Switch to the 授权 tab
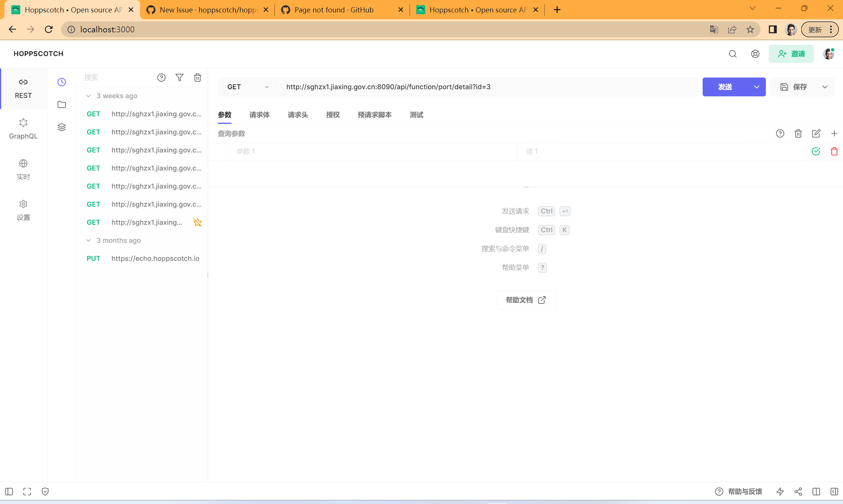The image size is (843, 504). pyautogui.click(x=333, y=115)
